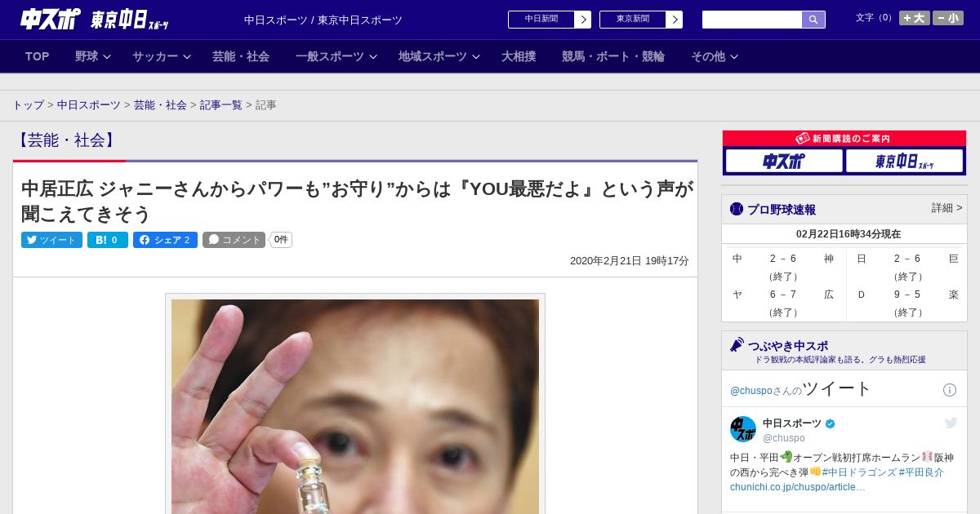Viewport: 980px width, 514px height.
Task: Open the 野球 navigation menu
Action: coord(87,56)
